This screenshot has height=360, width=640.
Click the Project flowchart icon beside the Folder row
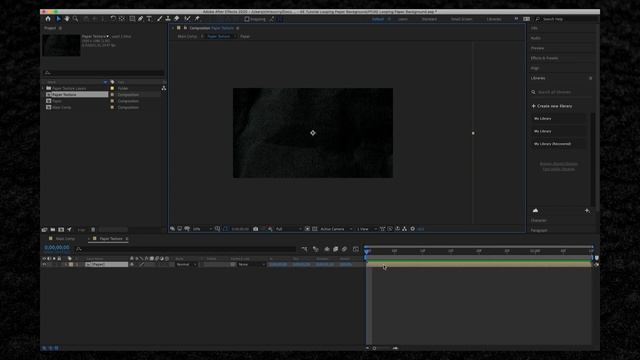pos(164,88)
